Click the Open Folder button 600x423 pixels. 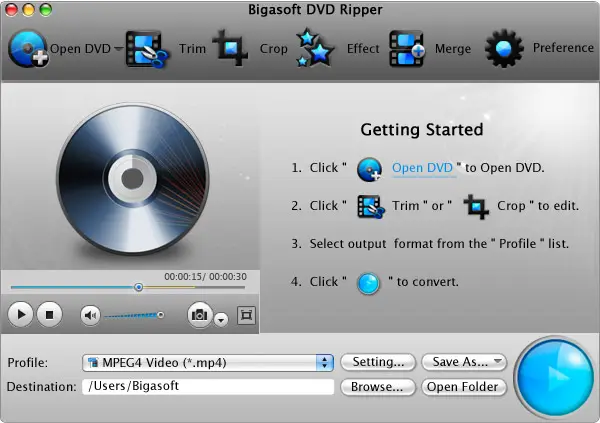pyautogui.click(x=464, y=387)
